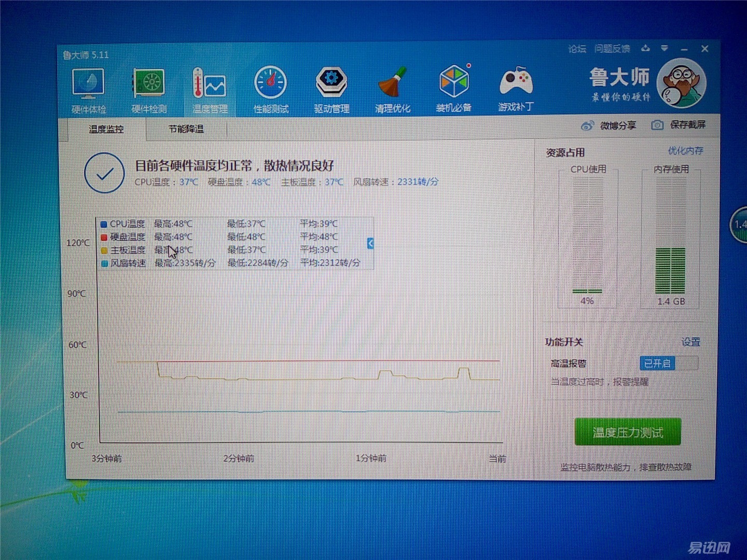Click the 保存截屏 screenshot camera icon
The image size is (747, 560).
[658, 124]
